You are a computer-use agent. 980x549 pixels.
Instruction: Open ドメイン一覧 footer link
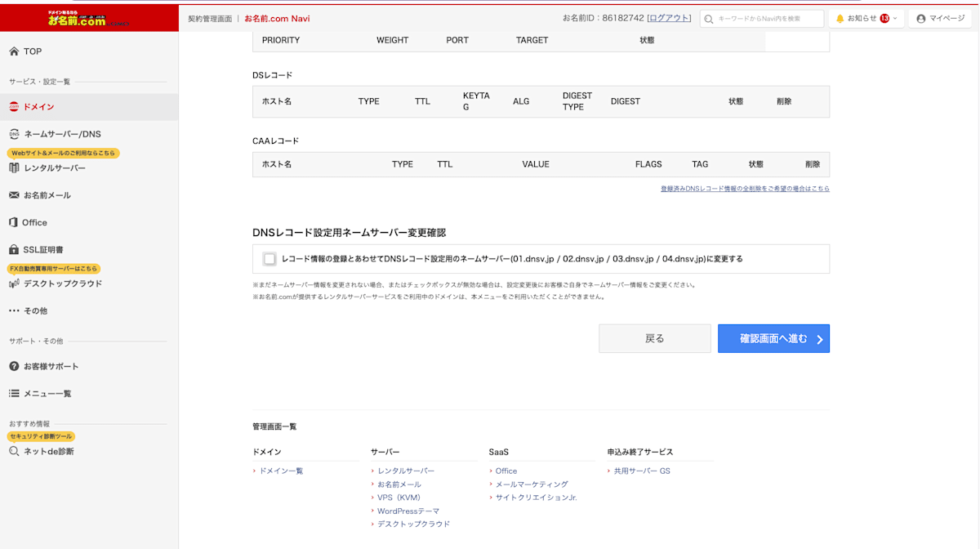281,471
